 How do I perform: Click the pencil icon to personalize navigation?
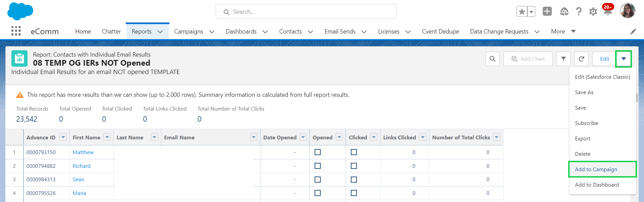click(633, 31)
